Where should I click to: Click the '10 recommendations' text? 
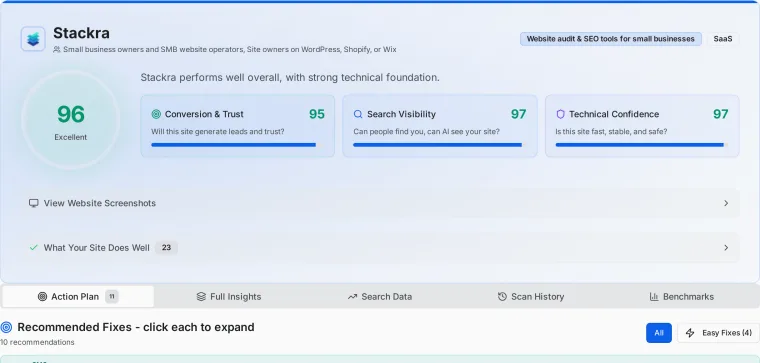(37, 342)
